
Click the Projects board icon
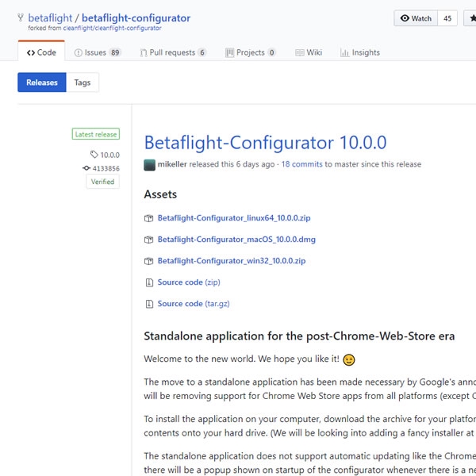tap(229, 53)
